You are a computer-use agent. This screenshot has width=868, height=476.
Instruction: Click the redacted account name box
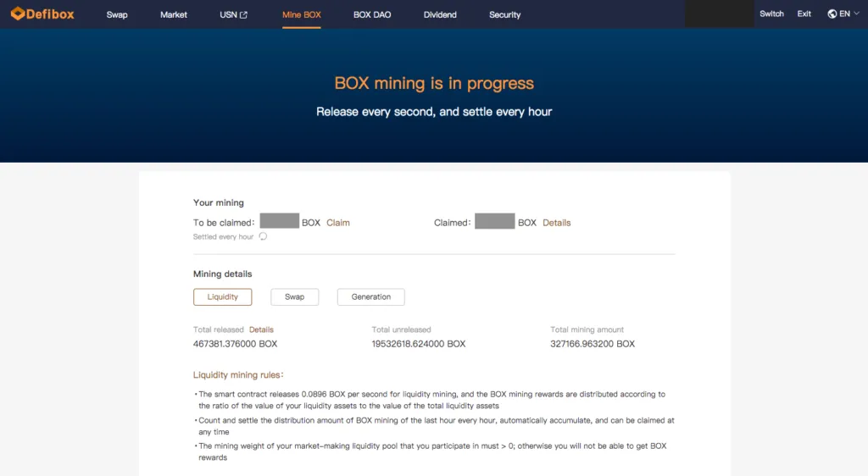(x=719, y=14)
